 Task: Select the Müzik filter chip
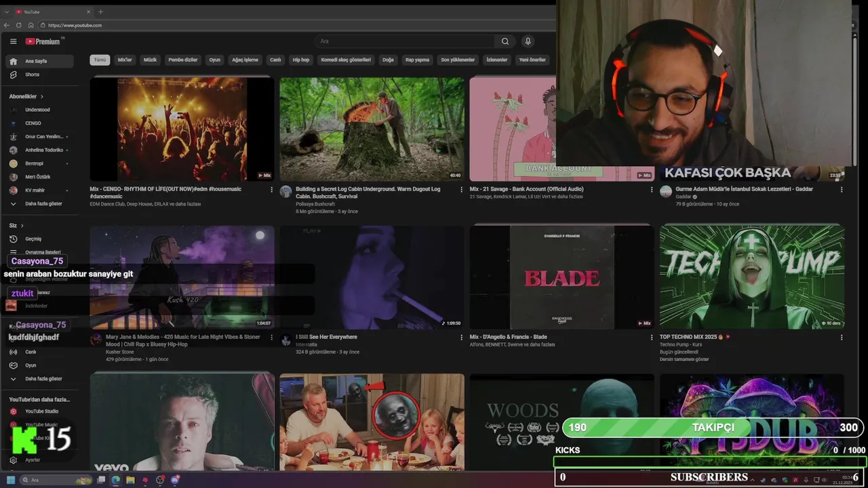(x=150, y=60)
